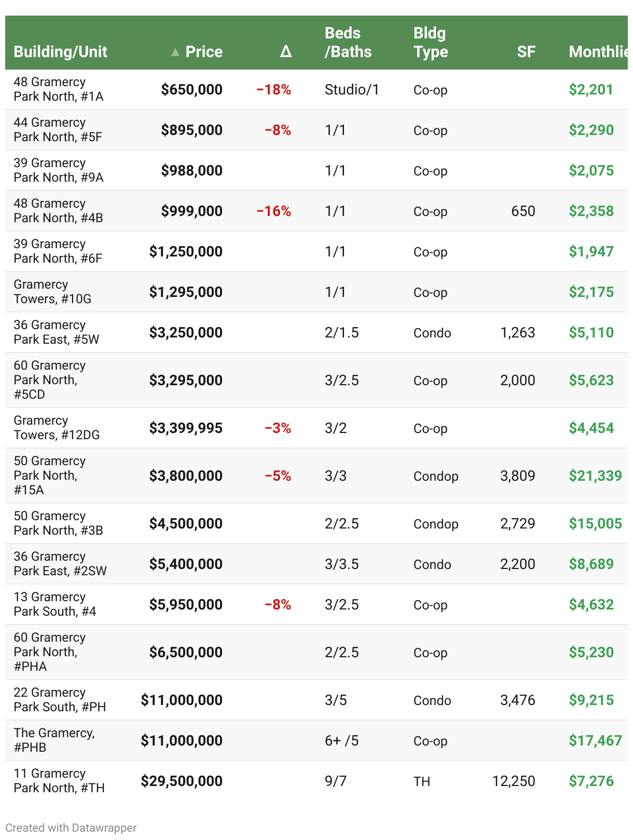Screen dimensions: 633x840
Task: Select The Gramercy #PHB listing
Action: tap(54, 740)
